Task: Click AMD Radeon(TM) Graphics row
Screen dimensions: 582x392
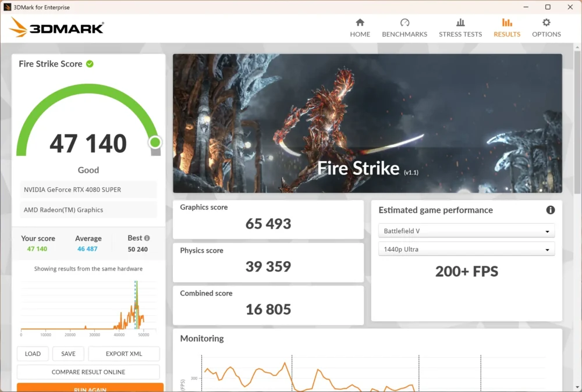Action: [88, 210]
